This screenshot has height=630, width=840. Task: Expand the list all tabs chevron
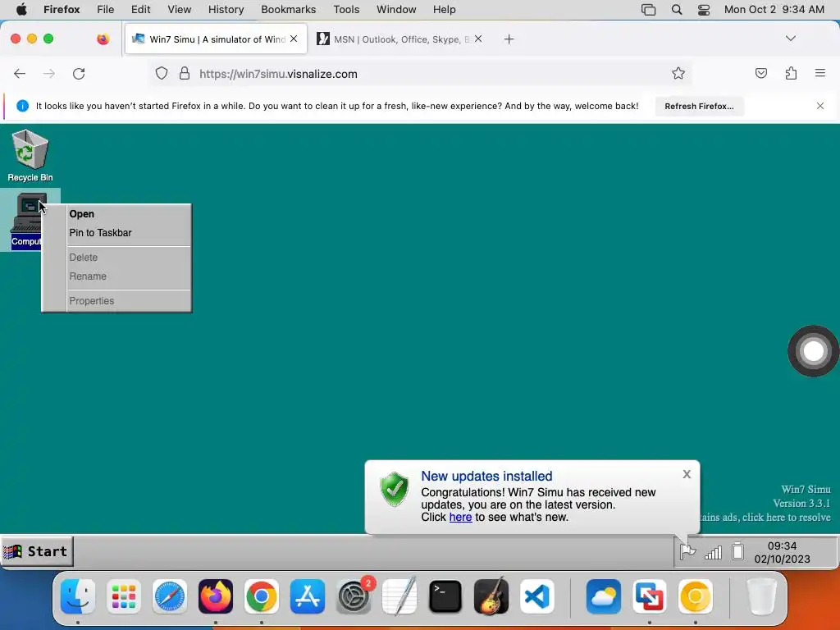tap(790, 39)
